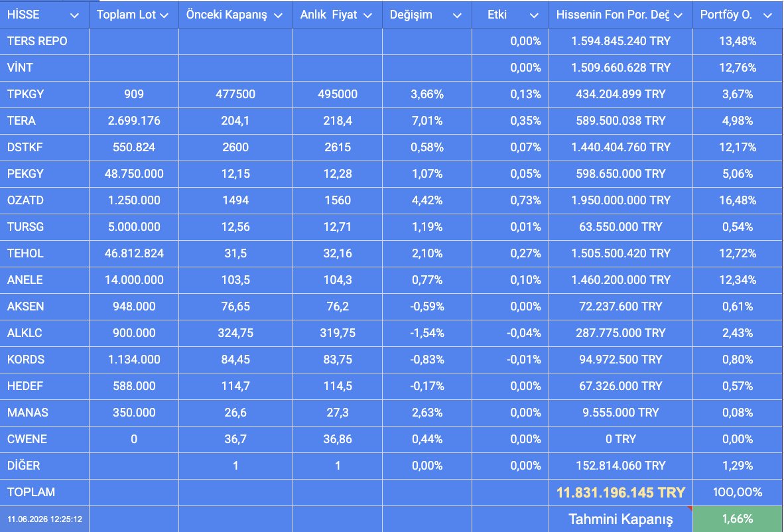Select TOPLAM portfolio share 100,00%
This screenshot has height=532, width=784.
click(738, 492)
